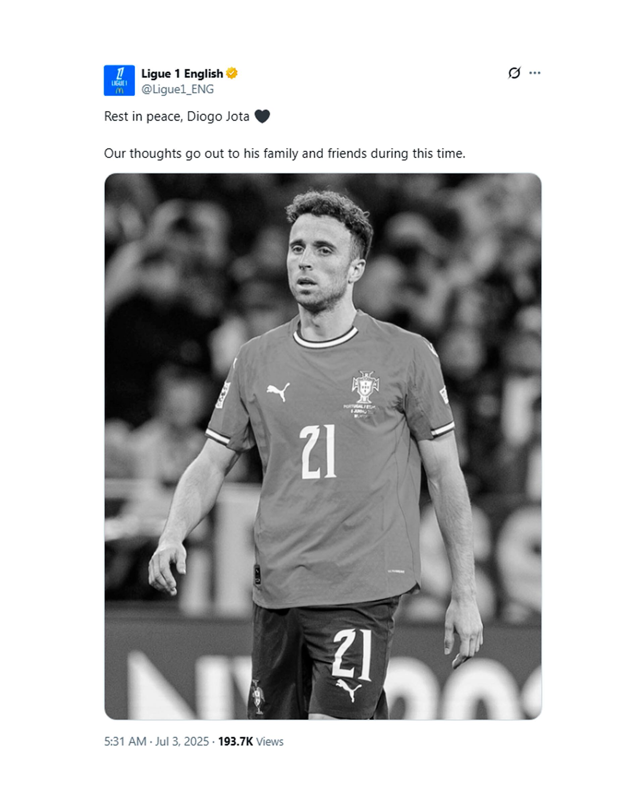Click the competition patch on the sleeve
Viewport: 644px width, 812px height.
223,394
